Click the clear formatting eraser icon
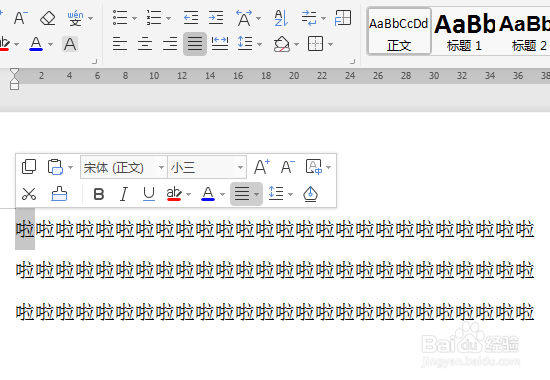The width and height of the screenshot is (550, 380). click(48, 18)
